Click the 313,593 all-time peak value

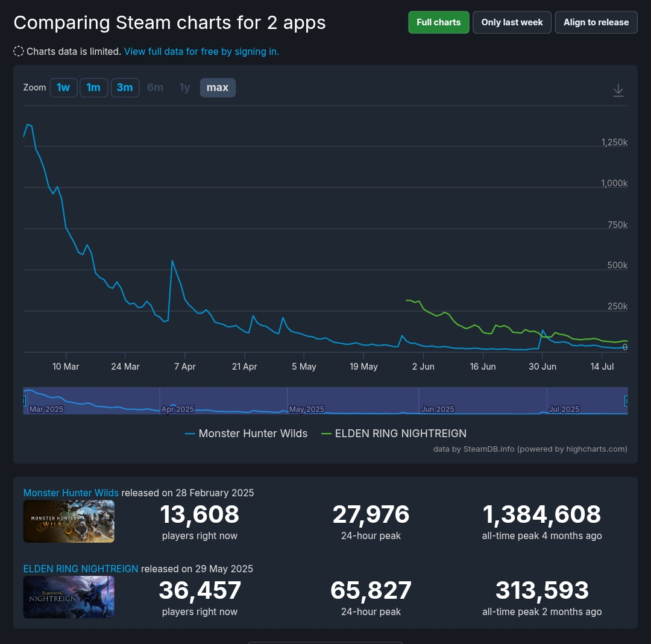pyautogui.click(x=542, y=590)
